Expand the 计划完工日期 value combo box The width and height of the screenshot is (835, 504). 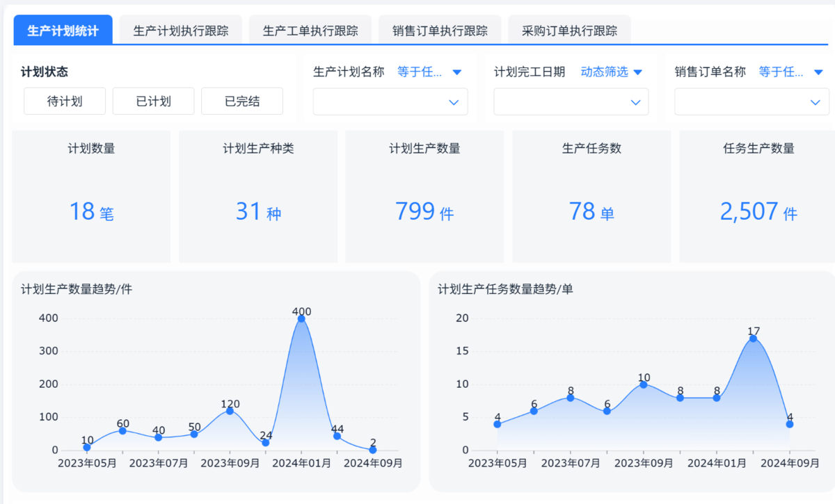coord(571,102)
